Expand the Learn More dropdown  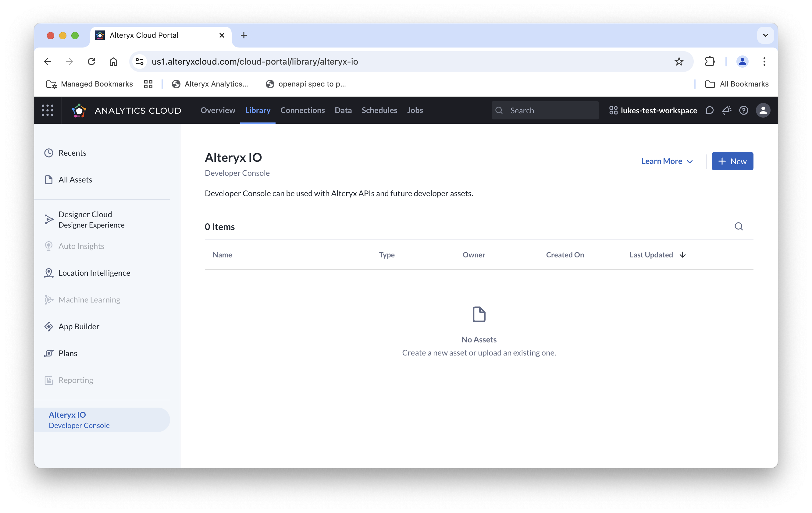(667, 161)
